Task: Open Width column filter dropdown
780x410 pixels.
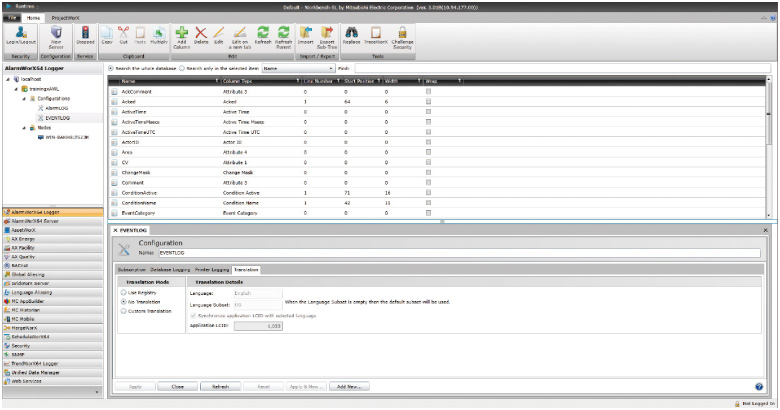Action: 419,81
